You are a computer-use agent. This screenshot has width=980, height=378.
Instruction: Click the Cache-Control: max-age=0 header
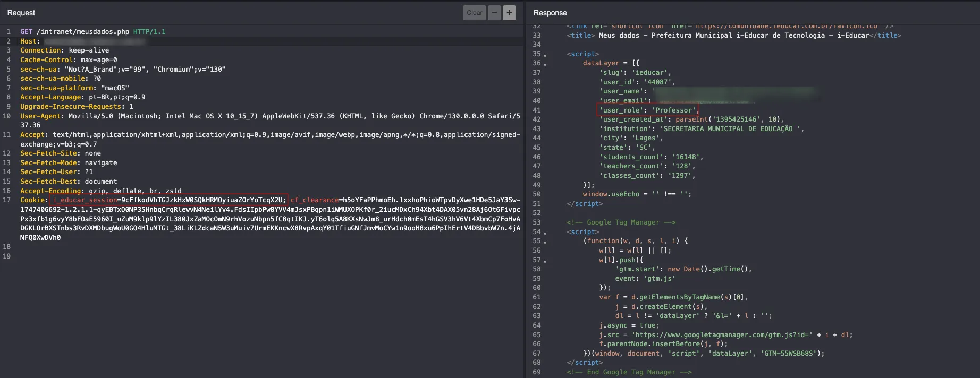69,60
